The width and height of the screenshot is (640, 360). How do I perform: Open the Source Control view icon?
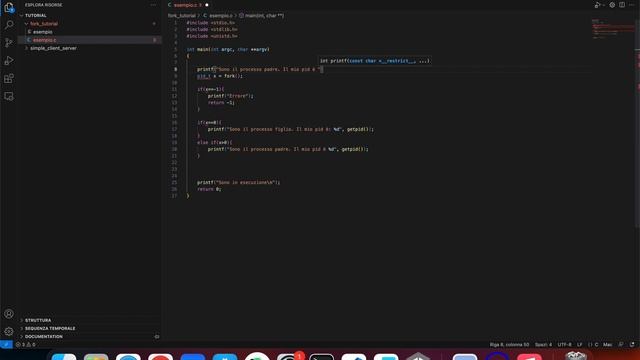click(9, 42)
